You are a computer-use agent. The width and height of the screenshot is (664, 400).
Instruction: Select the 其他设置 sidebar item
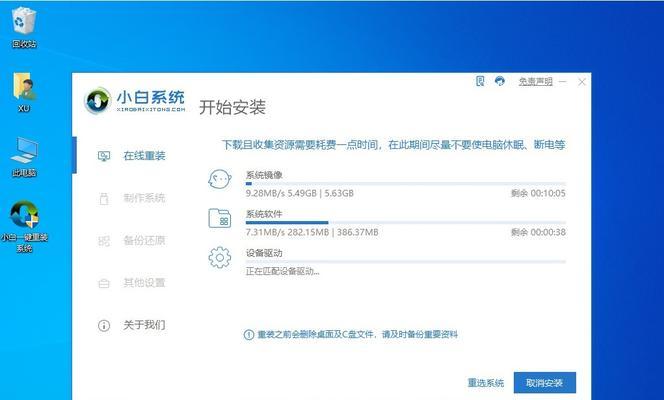pyautogui.click(x=131, y=283)
